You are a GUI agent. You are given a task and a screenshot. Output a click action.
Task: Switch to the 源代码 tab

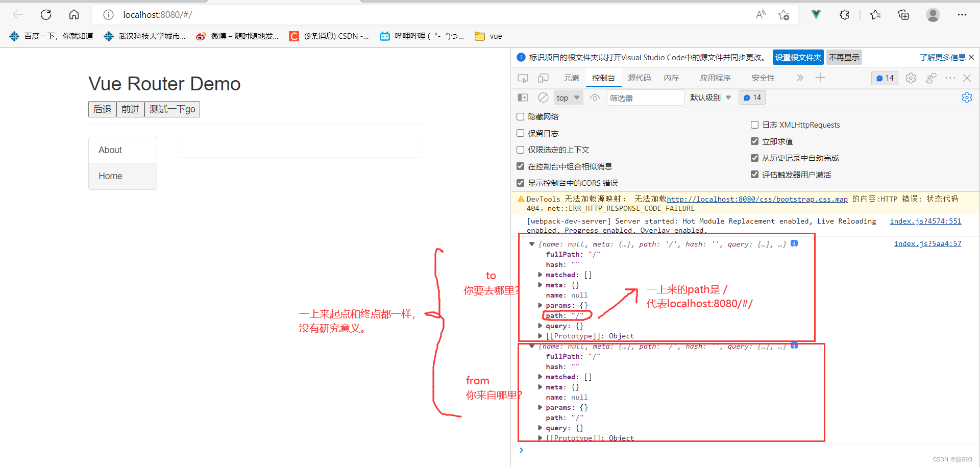pos(639,78)
